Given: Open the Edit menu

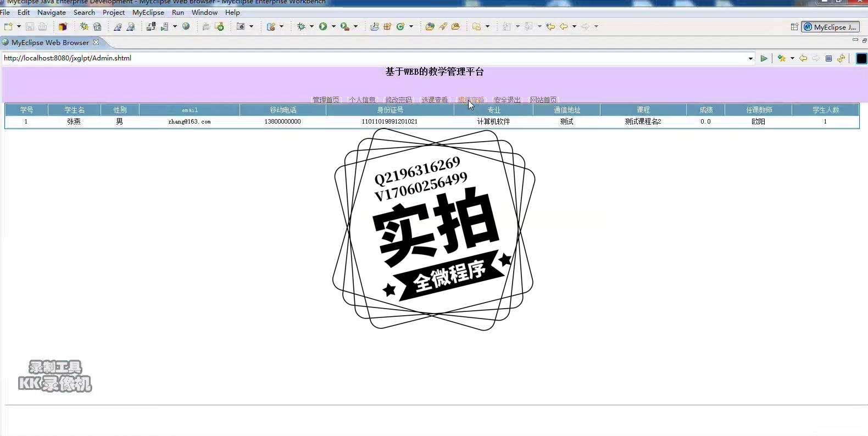Looking at the screenshot, I should (x=24, y=12).
